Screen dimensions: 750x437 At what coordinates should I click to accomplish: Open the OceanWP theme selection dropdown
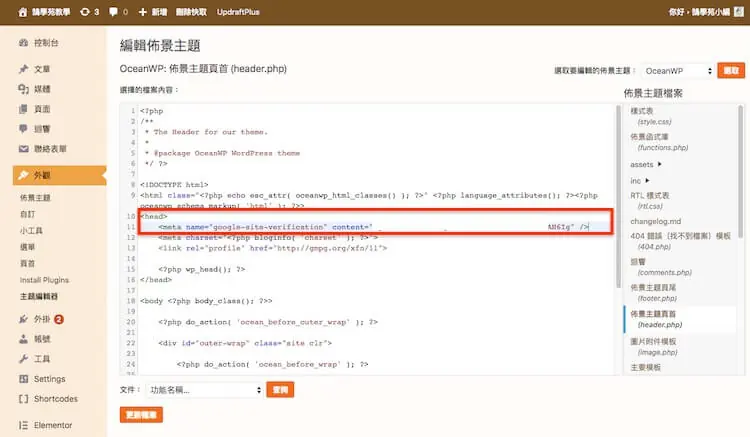tap(677, 71)
